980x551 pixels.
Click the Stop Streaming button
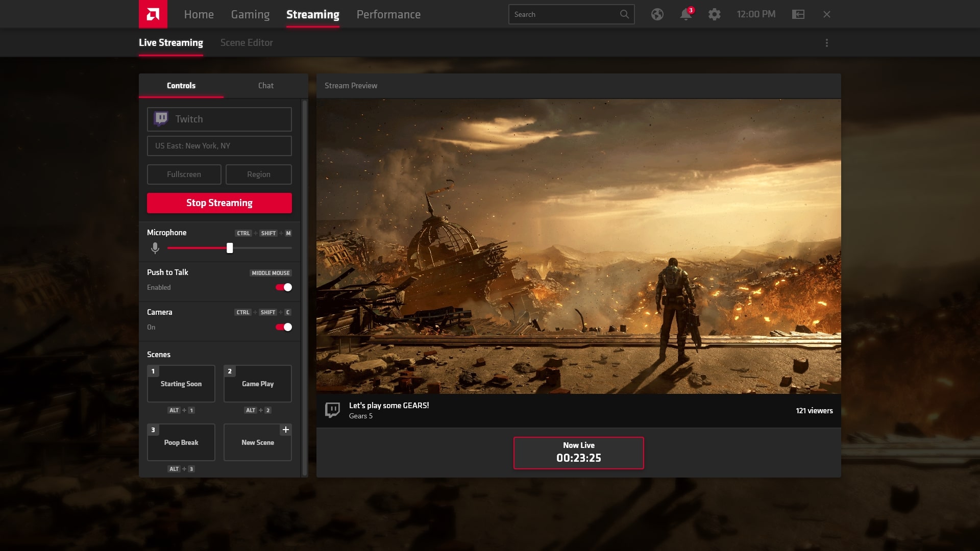tap(219, 203)
